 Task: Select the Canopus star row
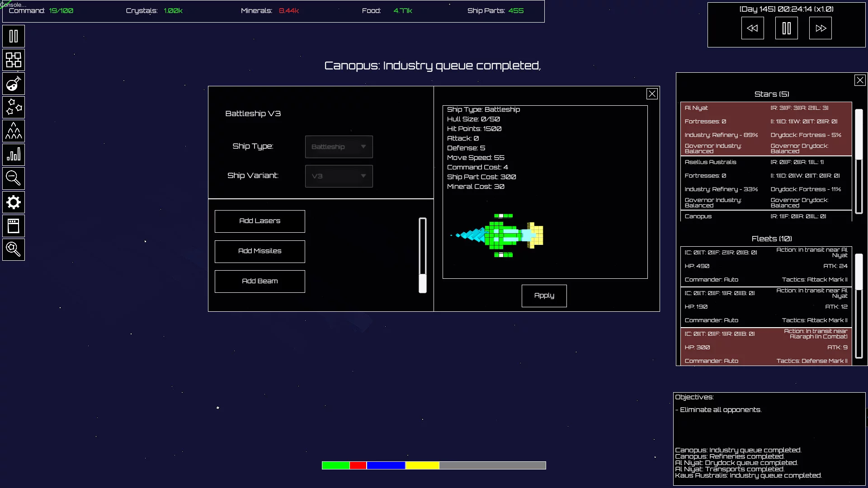pos(766,216)
